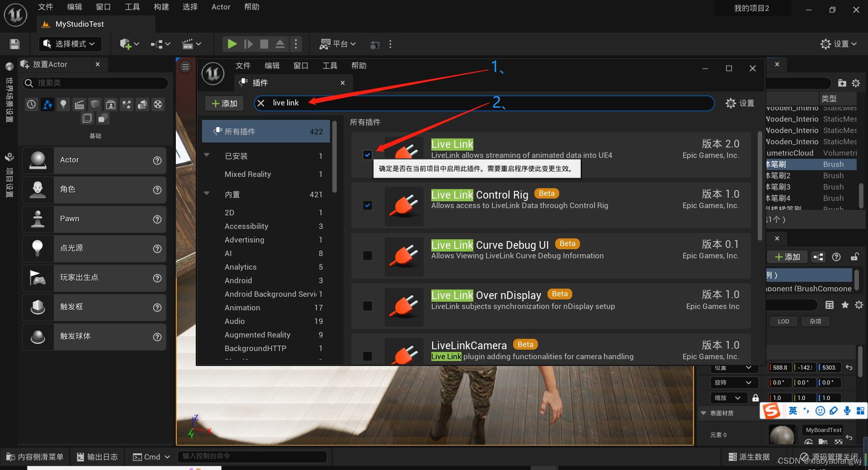This screenshot has height=470, width=868.
Task: Select the Lights category bulb icon
Action: [x=63, y=104]
